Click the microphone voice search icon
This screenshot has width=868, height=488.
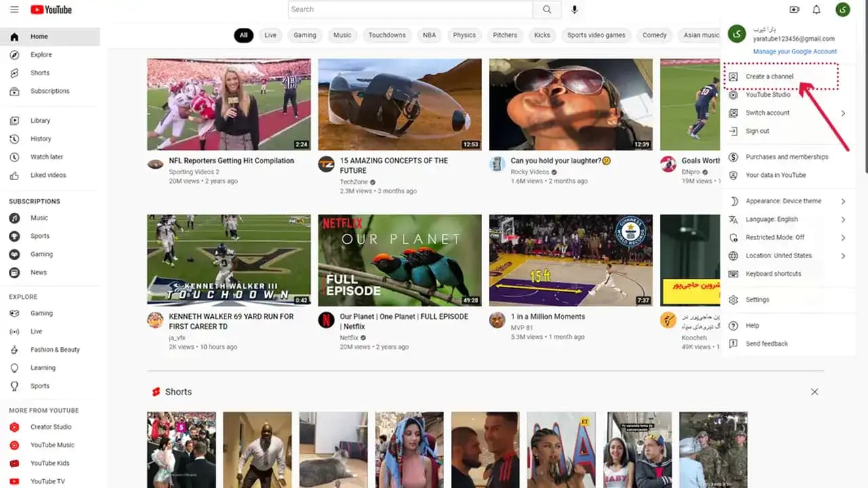tap(575, 9)
